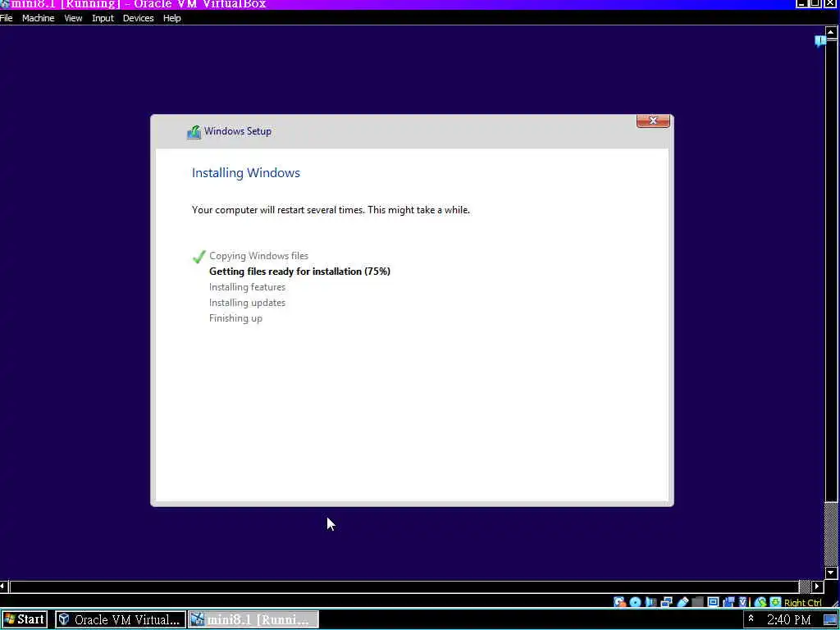840x630 pixels.
Task: Open the Input menu
Action: click(103, 18)
